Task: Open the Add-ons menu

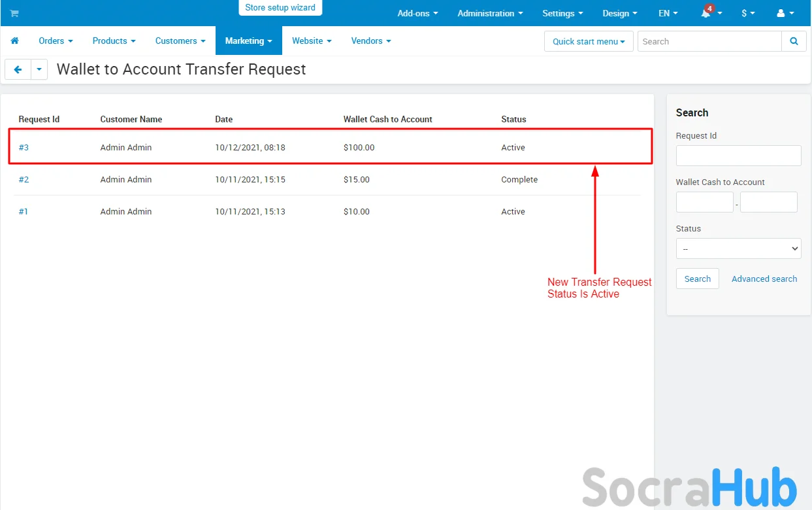Action: click(x=417, y=13)
